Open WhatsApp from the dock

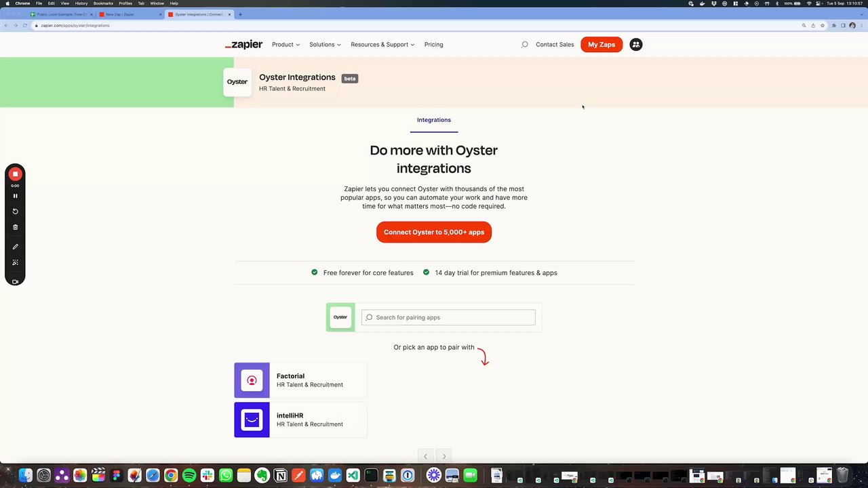click(226, 476)
